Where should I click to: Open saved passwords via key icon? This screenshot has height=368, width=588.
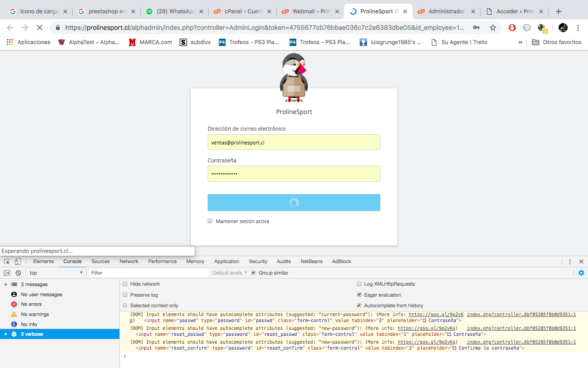477,28
